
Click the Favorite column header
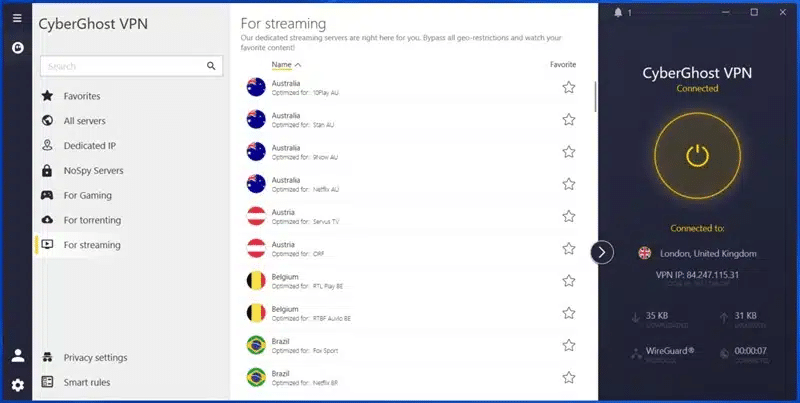coord(563,65)
